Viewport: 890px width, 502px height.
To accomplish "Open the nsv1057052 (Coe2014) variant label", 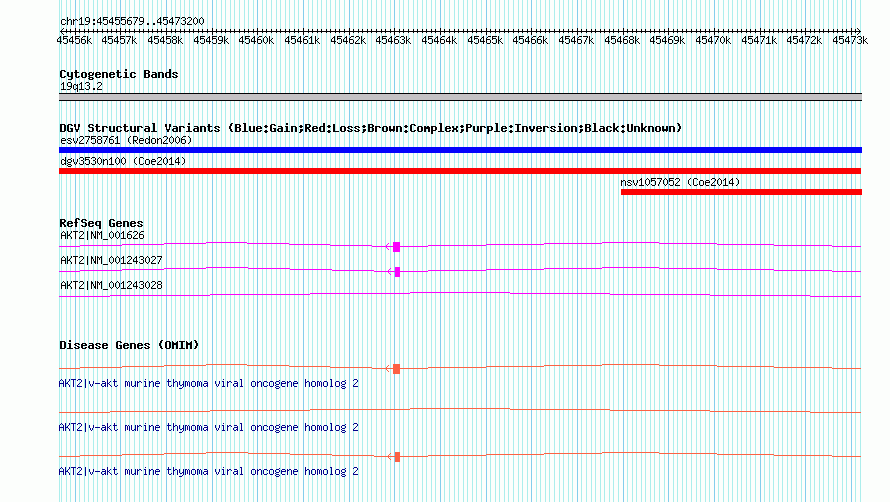I will pos(680,182).
